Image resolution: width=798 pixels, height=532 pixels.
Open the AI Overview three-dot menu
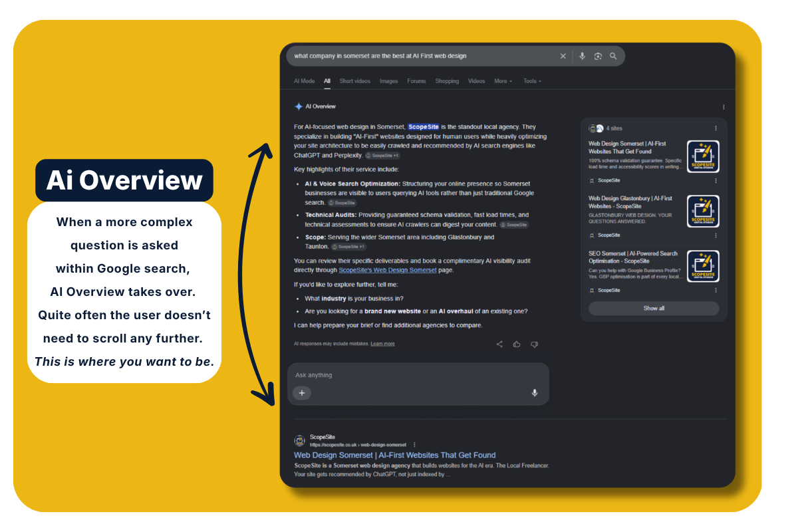724,107
